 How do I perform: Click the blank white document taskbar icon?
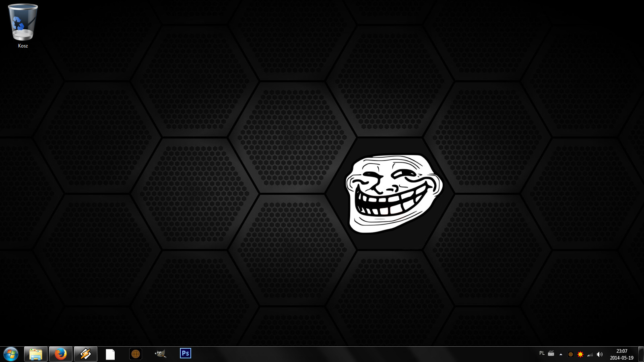110,354
